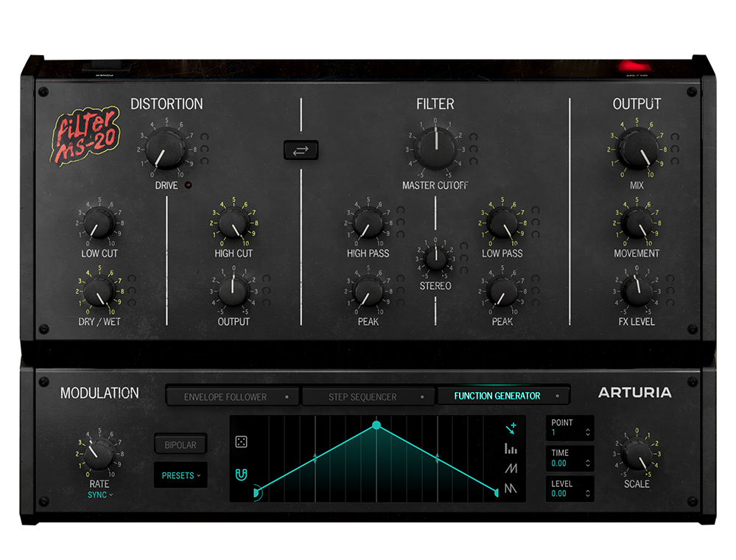Click the MODULATION section title
Screen dimensions: 736x560
[x=99, y=393]
